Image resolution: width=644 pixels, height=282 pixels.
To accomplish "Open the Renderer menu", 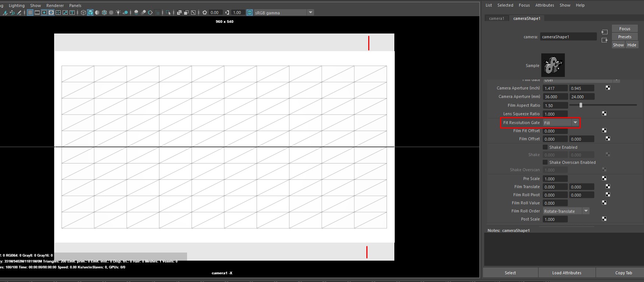I will [55, 6].
